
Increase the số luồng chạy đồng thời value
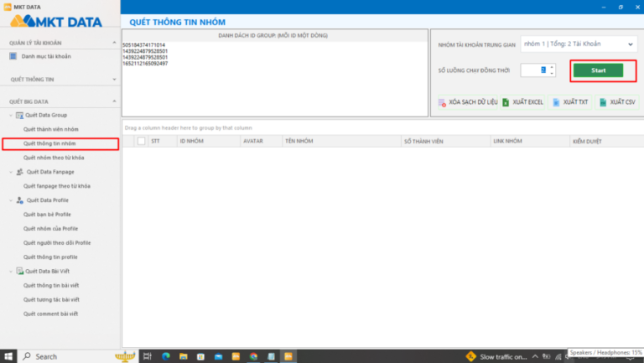click(x=551, y=66)
